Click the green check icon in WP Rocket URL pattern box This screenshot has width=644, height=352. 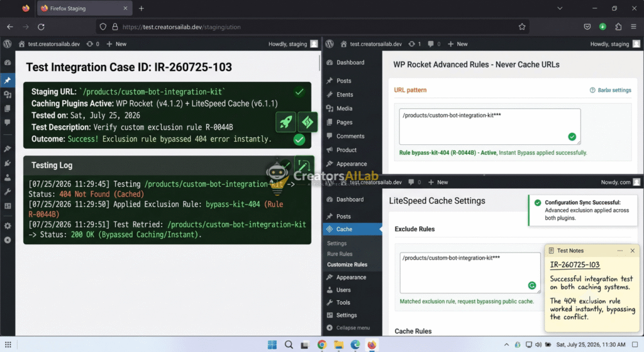[572, 137]
